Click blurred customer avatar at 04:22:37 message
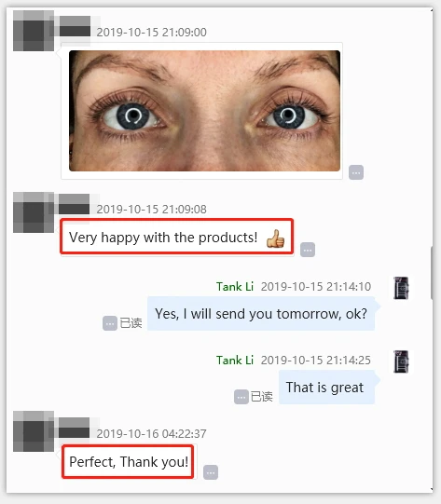This screenshot has height=504, width=441. [x=34, y=431]
